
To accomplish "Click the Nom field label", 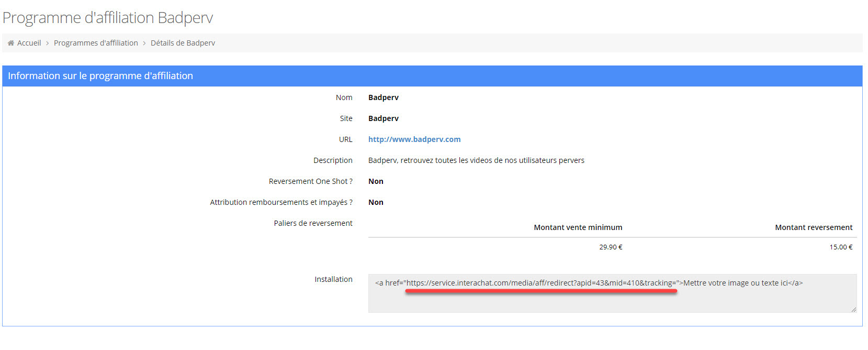I will click(344, 97).
